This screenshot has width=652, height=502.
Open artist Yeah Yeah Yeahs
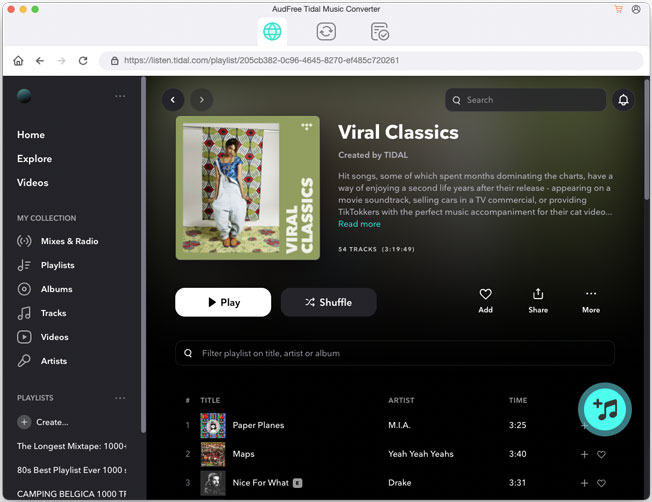pos(421,454)
